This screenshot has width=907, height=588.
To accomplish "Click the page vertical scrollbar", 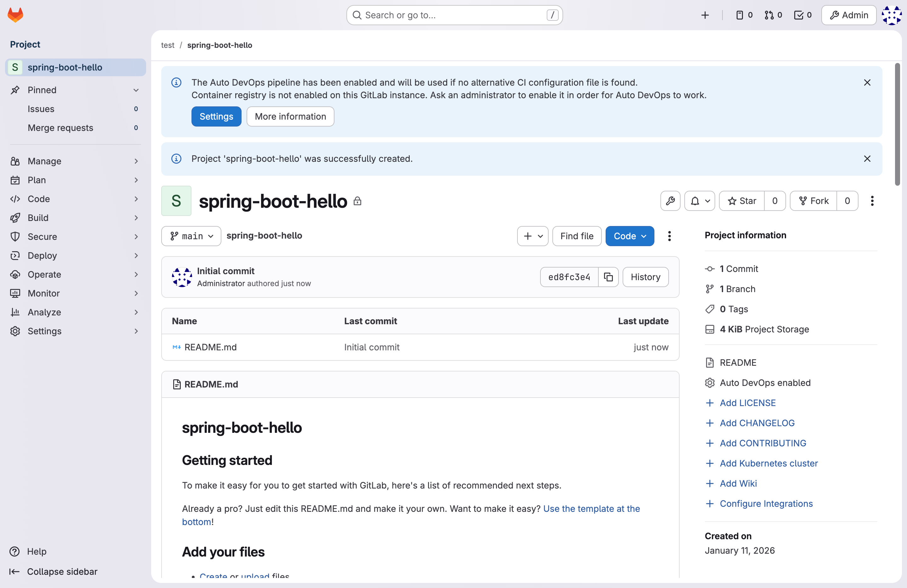I will pyautogui.click(x=897, y=124).
